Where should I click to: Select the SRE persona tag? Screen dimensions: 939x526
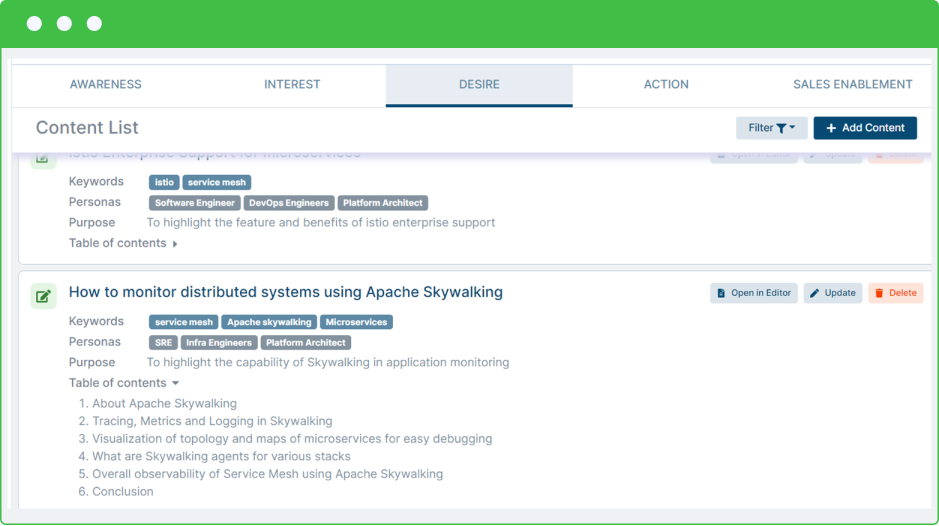point(163,343)
